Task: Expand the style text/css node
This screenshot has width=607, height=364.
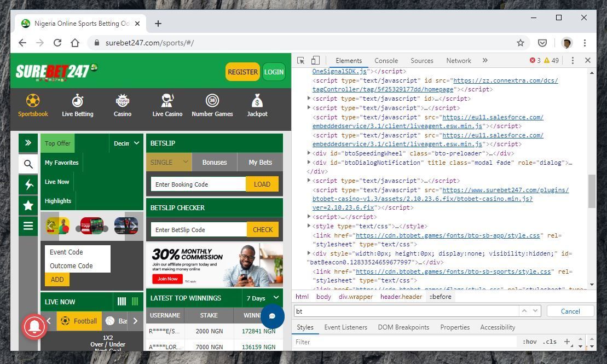Action: [x=309, y=226]
